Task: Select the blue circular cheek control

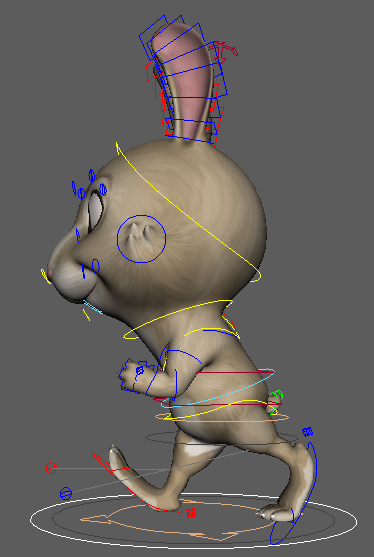Action: (141, 239)
